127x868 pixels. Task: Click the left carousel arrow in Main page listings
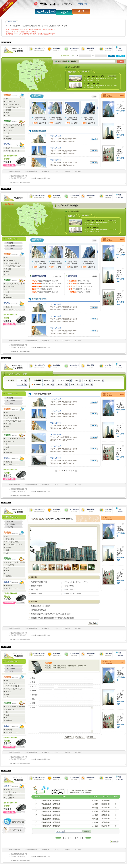(30, 108)
